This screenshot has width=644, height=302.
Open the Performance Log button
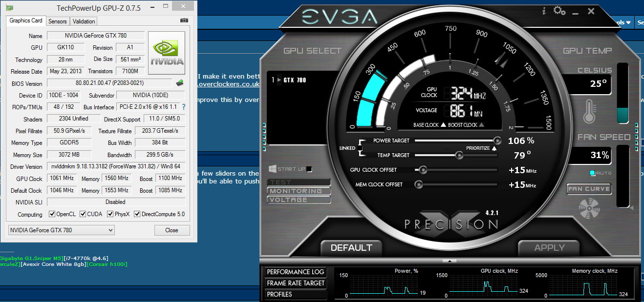296,272
